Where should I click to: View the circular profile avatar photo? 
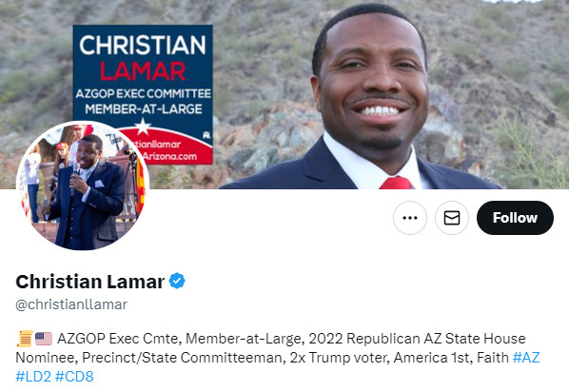83,186
